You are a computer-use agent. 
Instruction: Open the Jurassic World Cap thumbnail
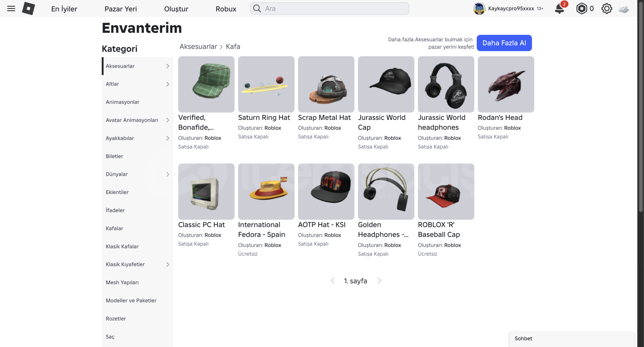pyautogui.click(x=386, y=84)
